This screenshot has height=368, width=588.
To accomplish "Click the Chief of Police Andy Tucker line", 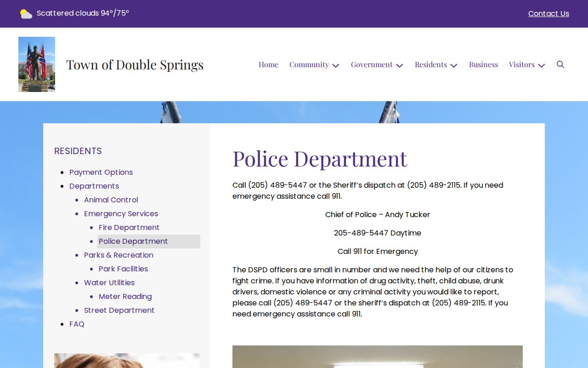I will (x=378, y=214).
